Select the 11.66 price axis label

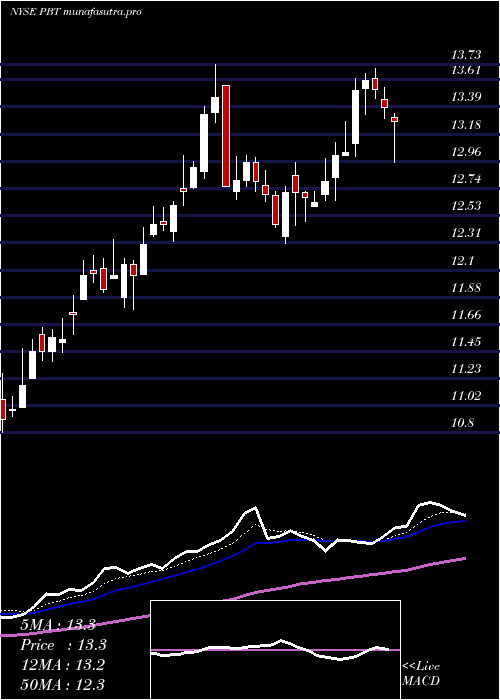coord(466,315)
